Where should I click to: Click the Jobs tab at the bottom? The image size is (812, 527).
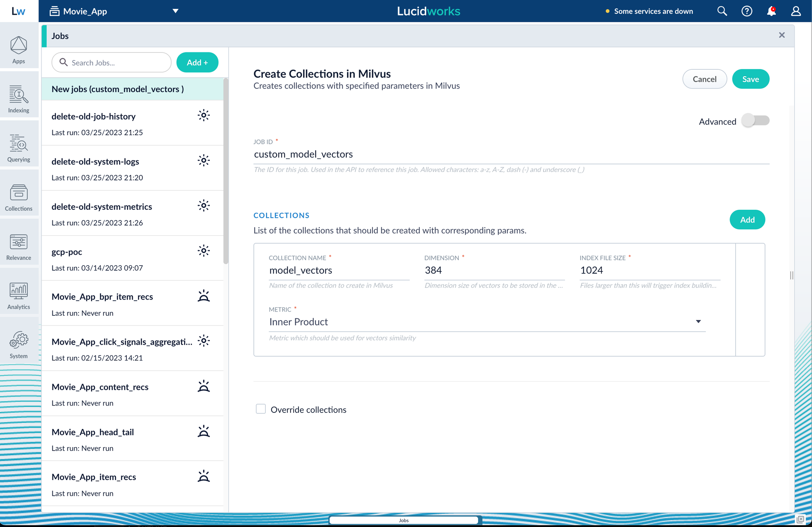[403, 520]
